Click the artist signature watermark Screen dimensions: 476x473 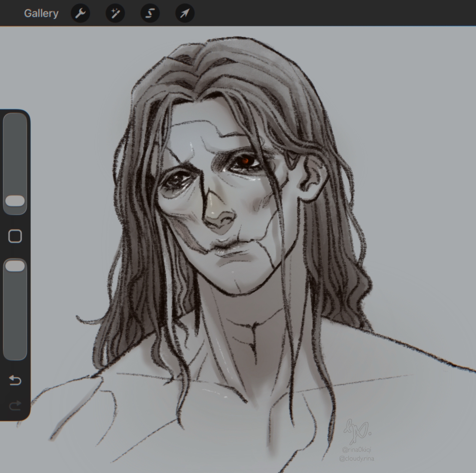[x=357, y=431]
